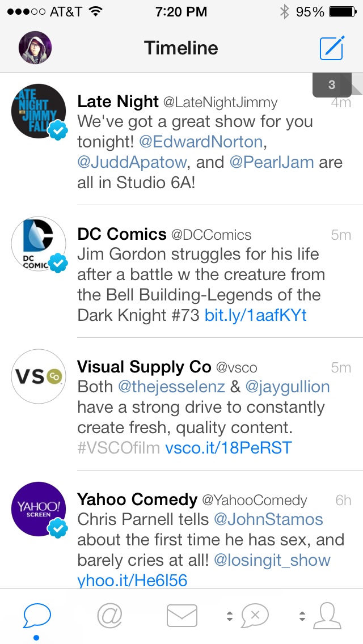The image size is (363, 644).
Task: Open the bit.ly/1aafKYt link
Action: click(255, 315)
